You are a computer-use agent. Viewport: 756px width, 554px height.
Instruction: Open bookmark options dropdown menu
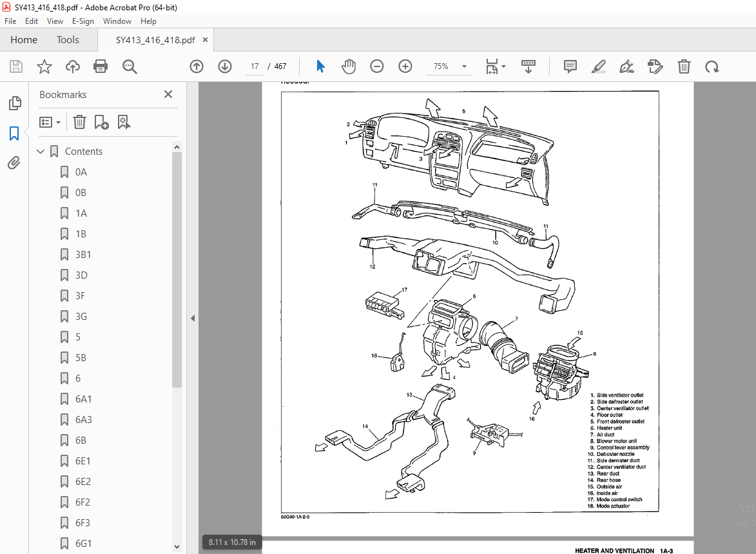[x=50, y=122]
